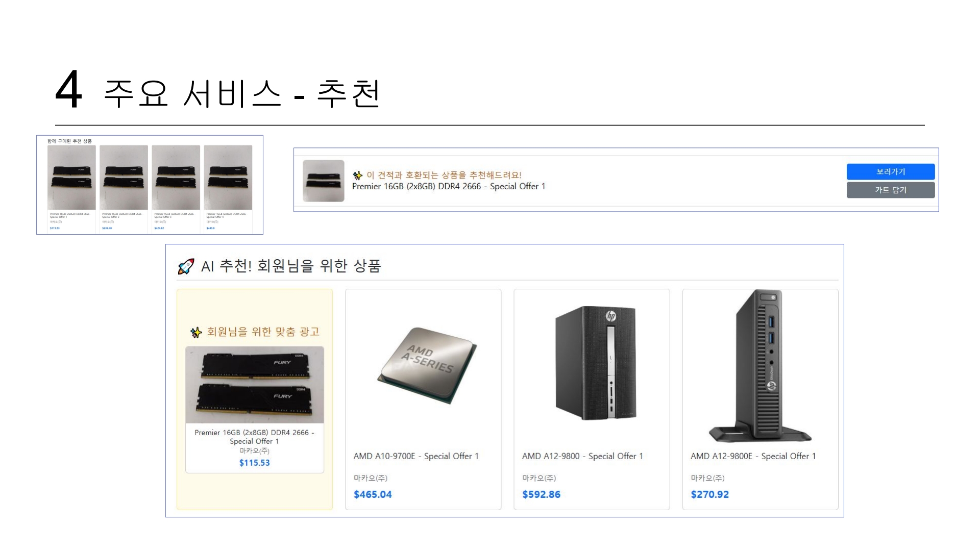Click the sparkle icon before 회원님을 위한 맞춤 광고
Screen dimensions: 980x551
click(x=196, y=333)
